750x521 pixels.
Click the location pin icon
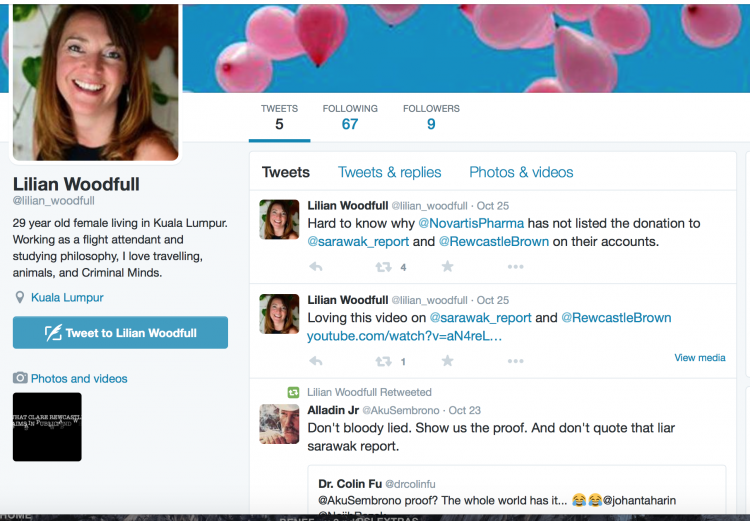[x=20, y=298]
